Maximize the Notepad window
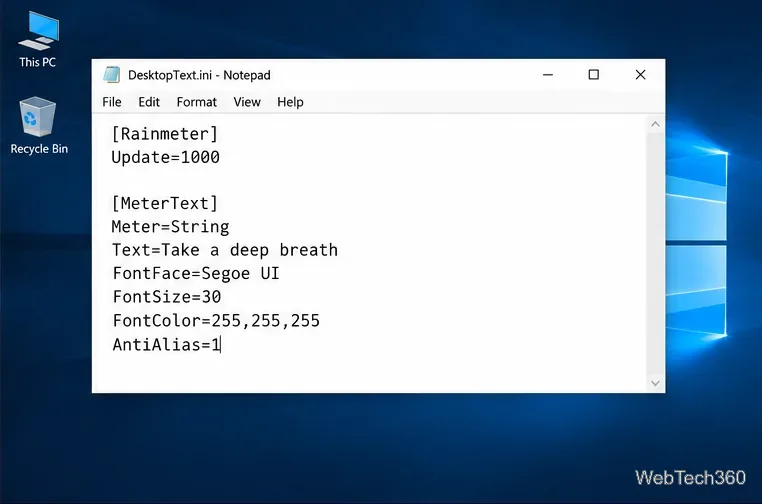 click(x=593, y=75)
